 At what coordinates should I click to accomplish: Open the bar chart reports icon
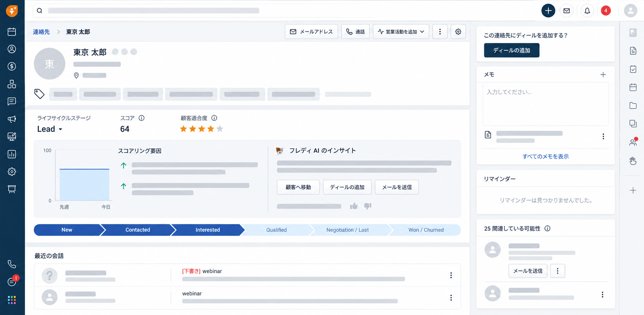(x=12, y=154)
